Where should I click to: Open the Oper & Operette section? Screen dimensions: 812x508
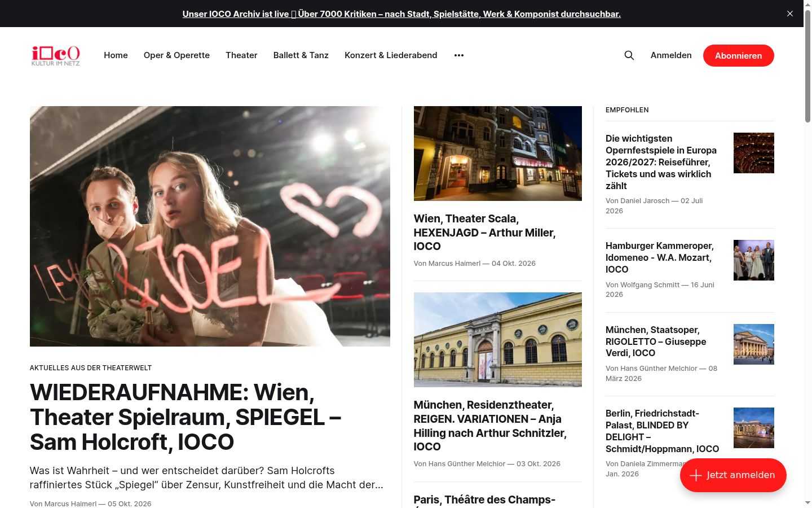176,55
